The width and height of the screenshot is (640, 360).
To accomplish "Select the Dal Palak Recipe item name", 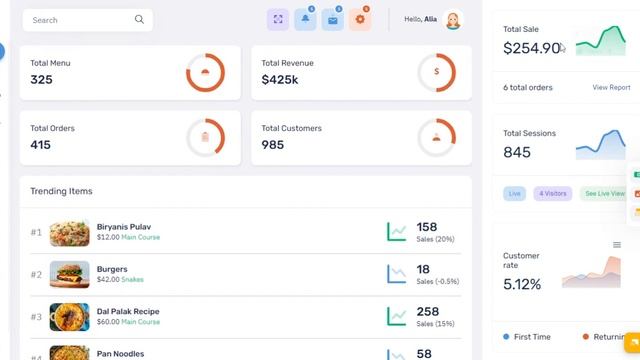I will click(x=128, y=311).
